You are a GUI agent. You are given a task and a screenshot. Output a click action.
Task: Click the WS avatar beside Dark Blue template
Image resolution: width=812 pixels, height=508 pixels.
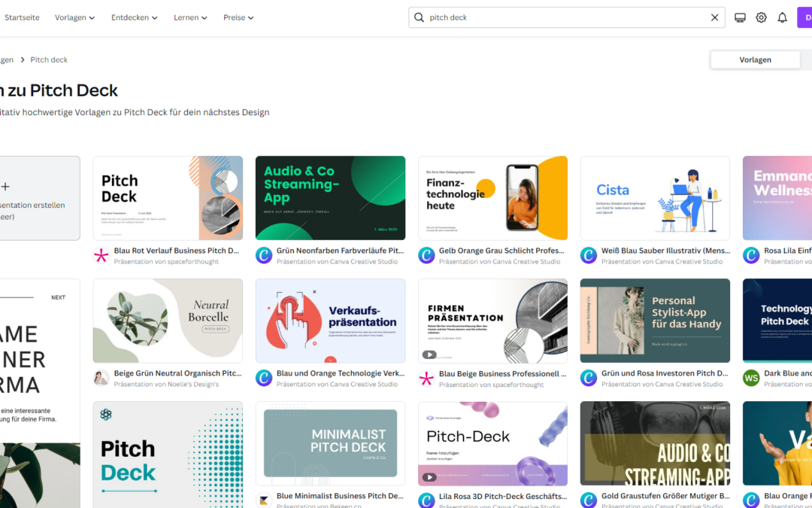click(751, 378)
